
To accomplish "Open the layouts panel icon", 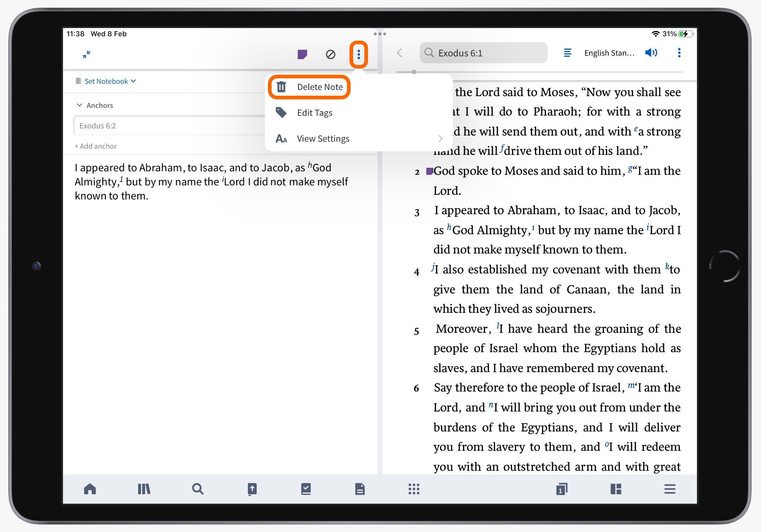I will [616, 489].
